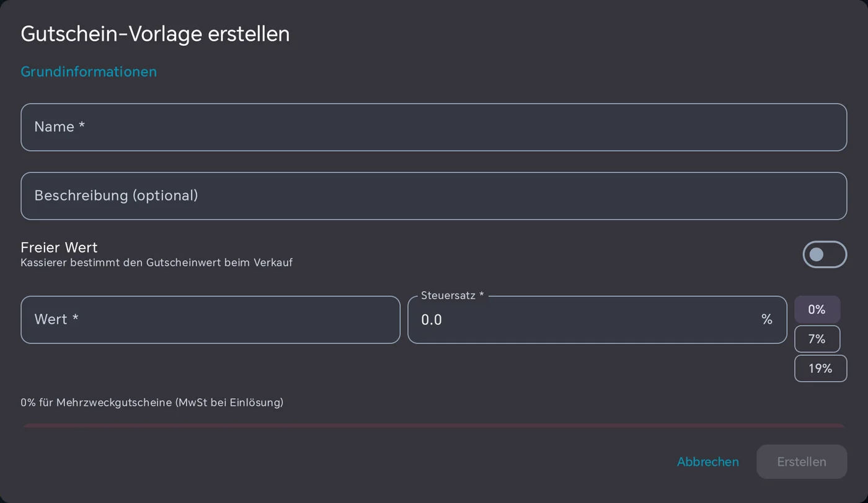Click the partially visible red banner
Screen dimensions: 868x503
pyautogui.click(x=433, y=426)
